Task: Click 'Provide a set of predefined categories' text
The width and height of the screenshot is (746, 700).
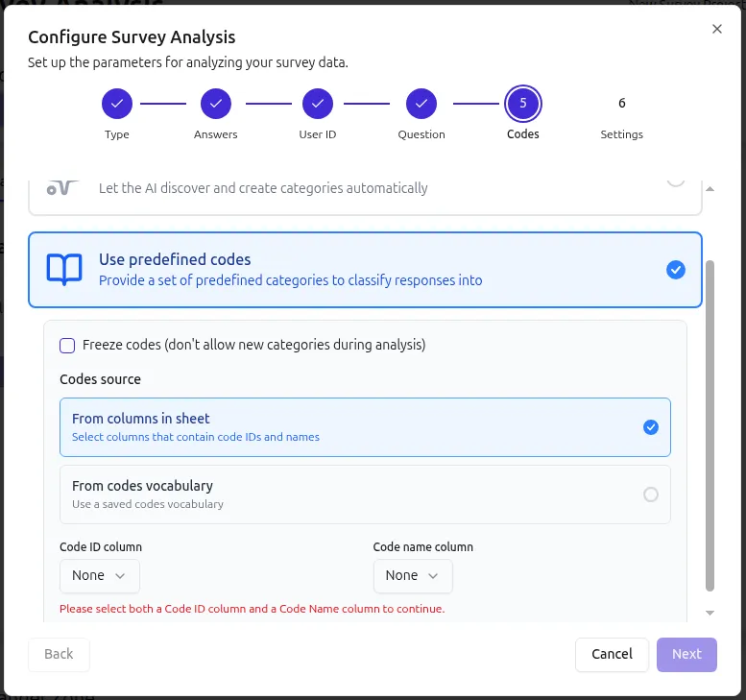Action: pos(290,280)
